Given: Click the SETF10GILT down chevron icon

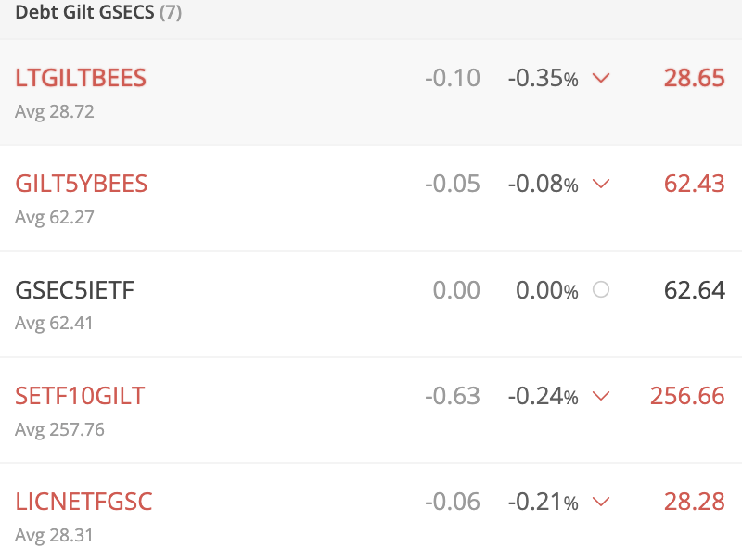Looking at the screenshot, I should [601, 397].
